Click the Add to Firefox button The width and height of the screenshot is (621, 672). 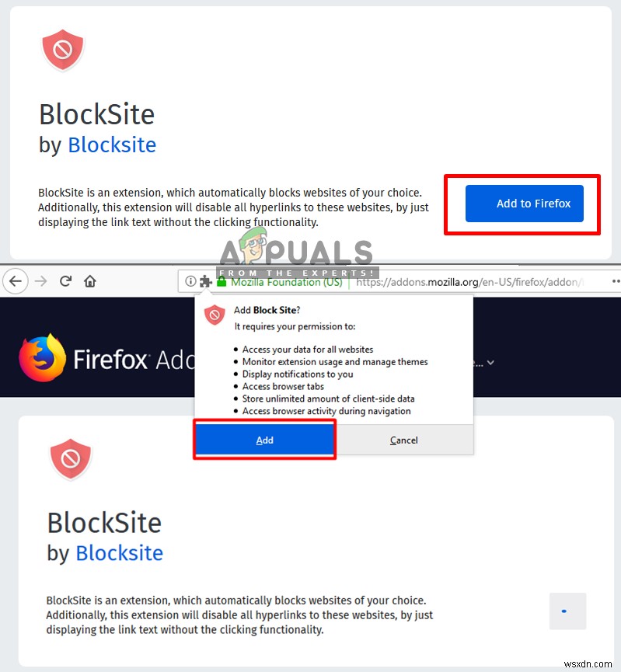(524, 204)
